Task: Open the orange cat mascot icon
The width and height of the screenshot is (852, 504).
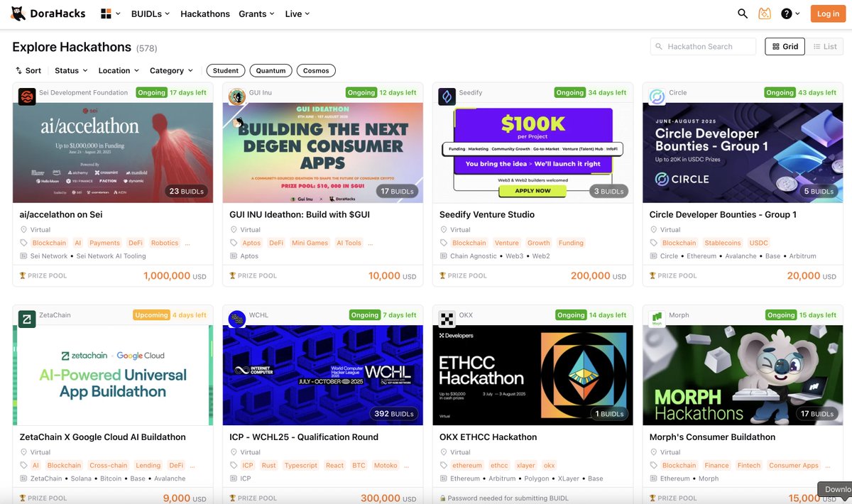Action: [765, 13]
